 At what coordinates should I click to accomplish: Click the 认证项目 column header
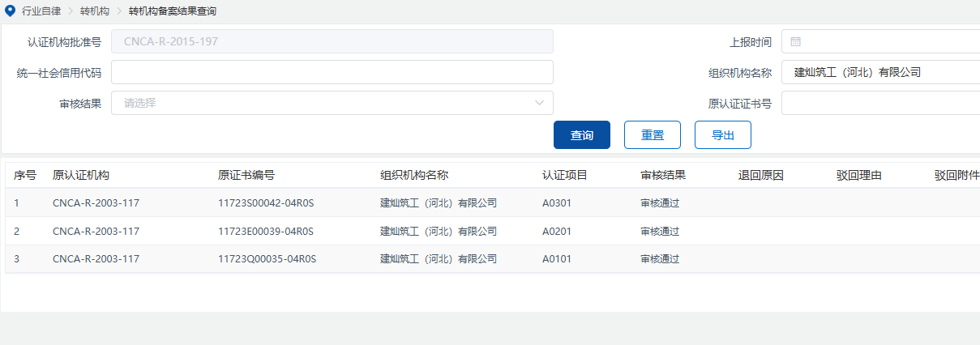click(565, 175)
